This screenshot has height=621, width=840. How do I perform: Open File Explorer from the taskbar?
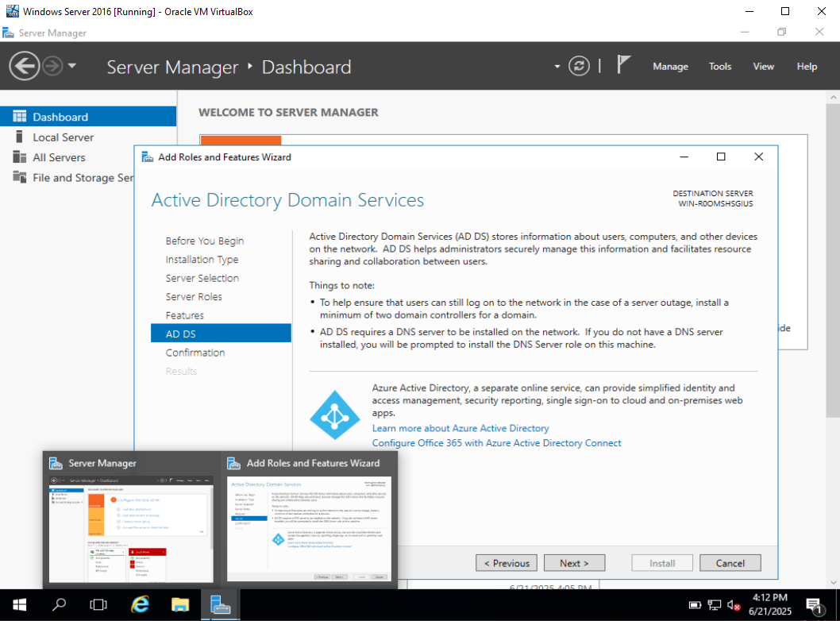coord(180,605)
